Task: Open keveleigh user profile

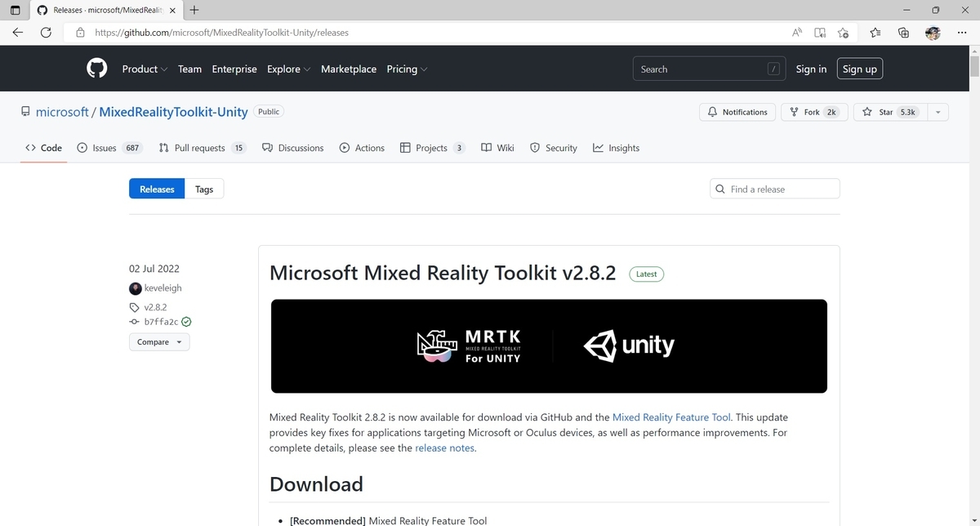Action: [163, 288]
